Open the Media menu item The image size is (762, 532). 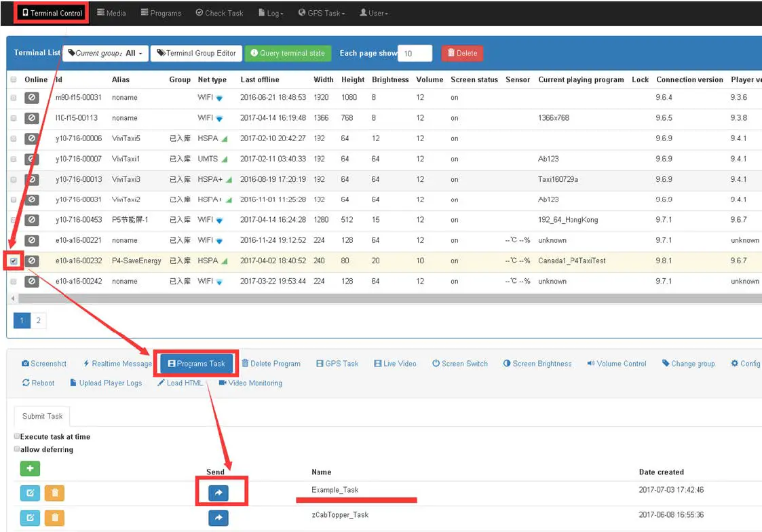[x=111, y=13]
